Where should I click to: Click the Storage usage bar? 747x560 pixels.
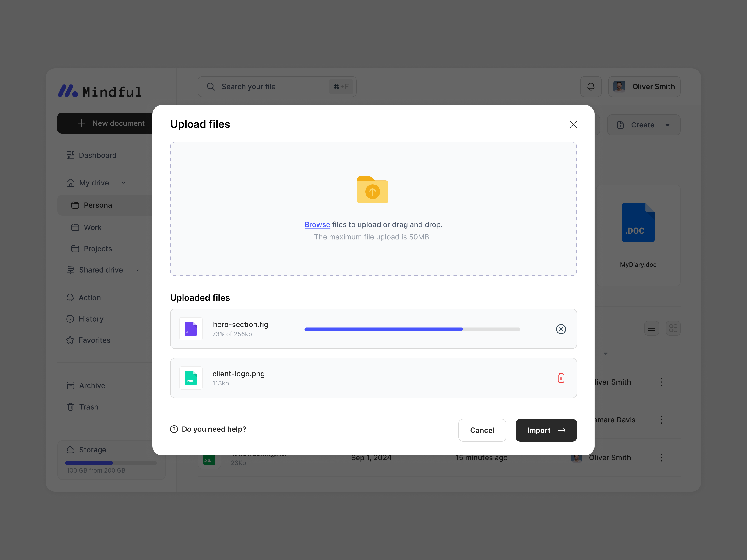pyautogui.click(x=111, y=463)
